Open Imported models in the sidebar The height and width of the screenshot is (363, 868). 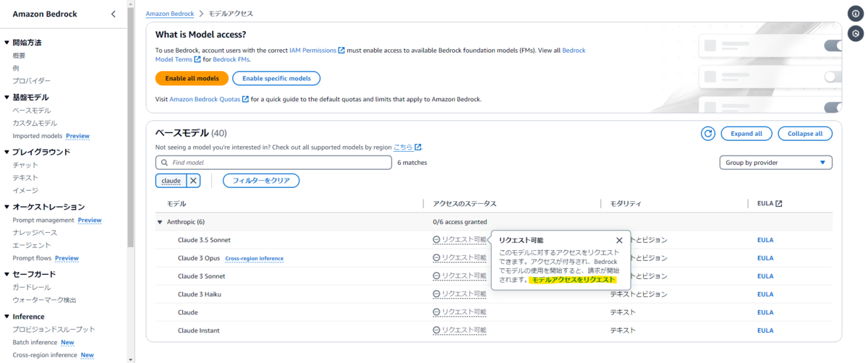37,136
